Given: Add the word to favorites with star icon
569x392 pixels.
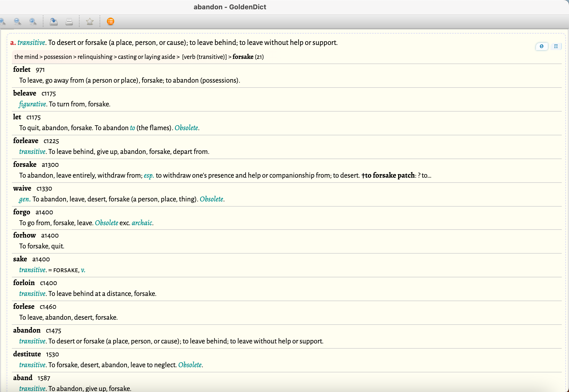Looking at the screenshot, I should pos(90,21).
